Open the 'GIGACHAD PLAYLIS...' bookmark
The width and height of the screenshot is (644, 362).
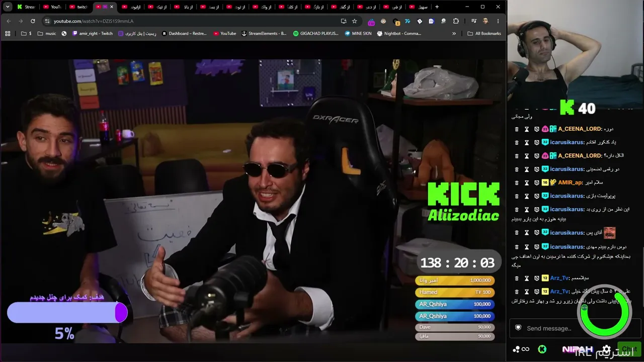click(316, 34)
